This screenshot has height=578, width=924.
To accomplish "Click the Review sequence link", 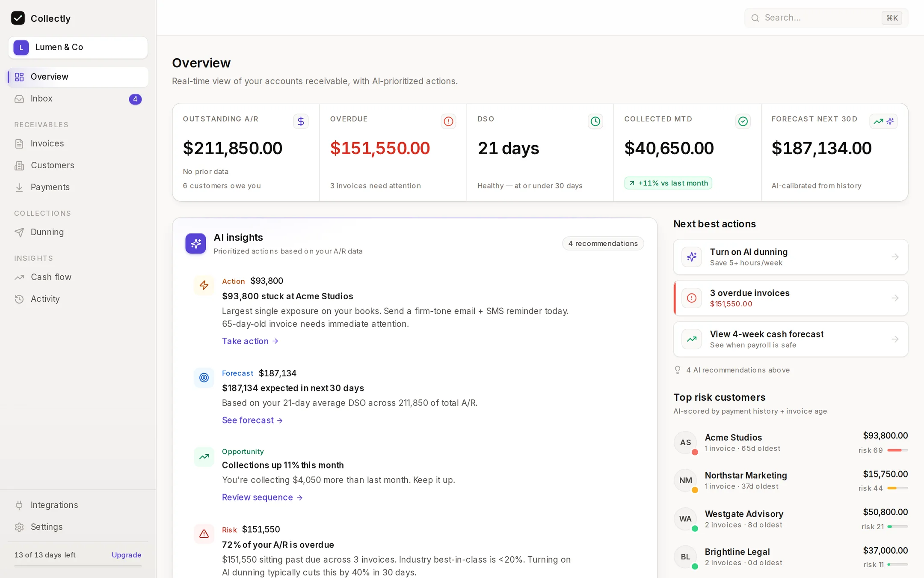I will [x=262, y=498].
